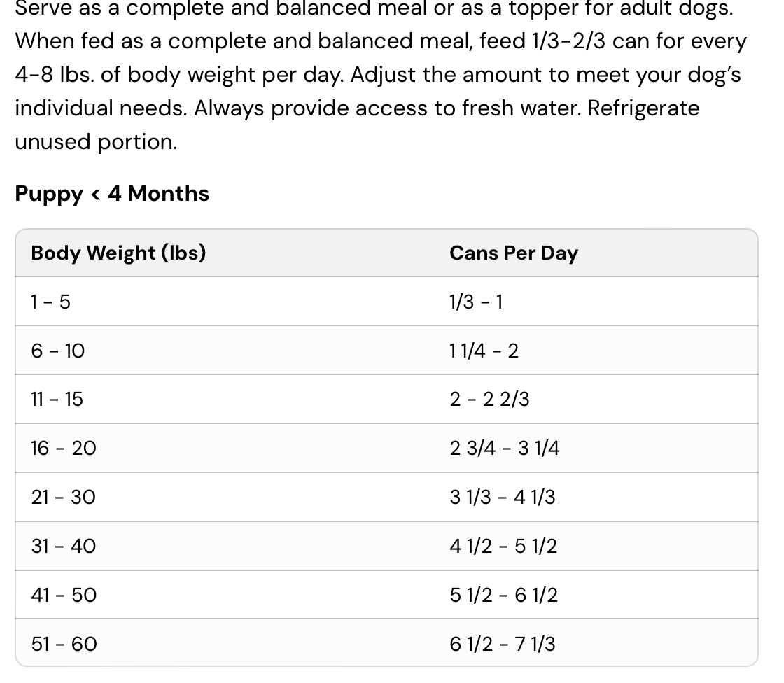Click the "2 3/4 - 3 1/4" cans value
Image resolution: width=784 pixels, height=683 pixels.
coord(504,448)
